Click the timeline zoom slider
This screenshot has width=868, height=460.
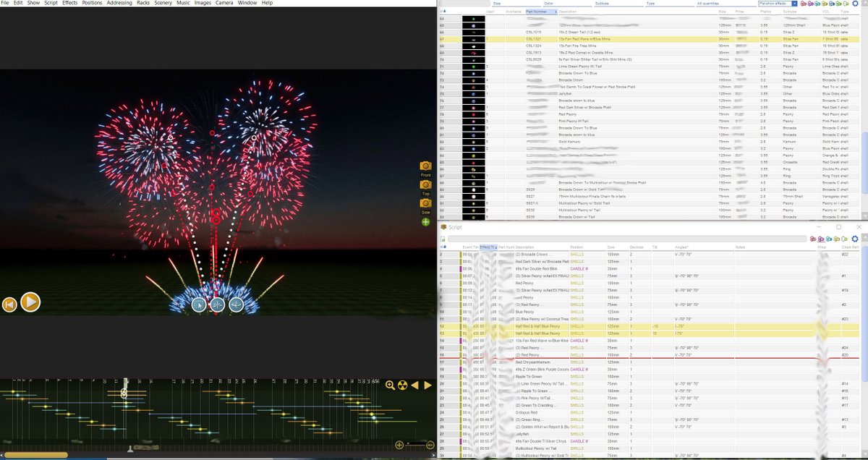tap(414, 444)
